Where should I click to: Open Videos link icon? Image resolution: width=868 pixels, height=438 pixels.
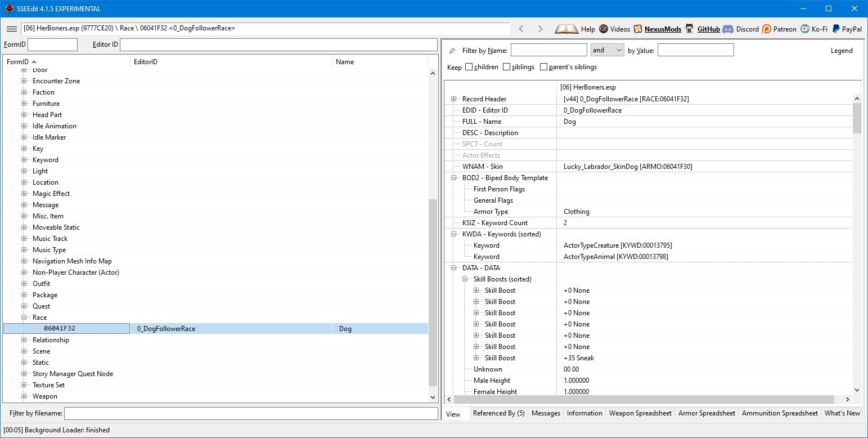click(x=604, y=29)
